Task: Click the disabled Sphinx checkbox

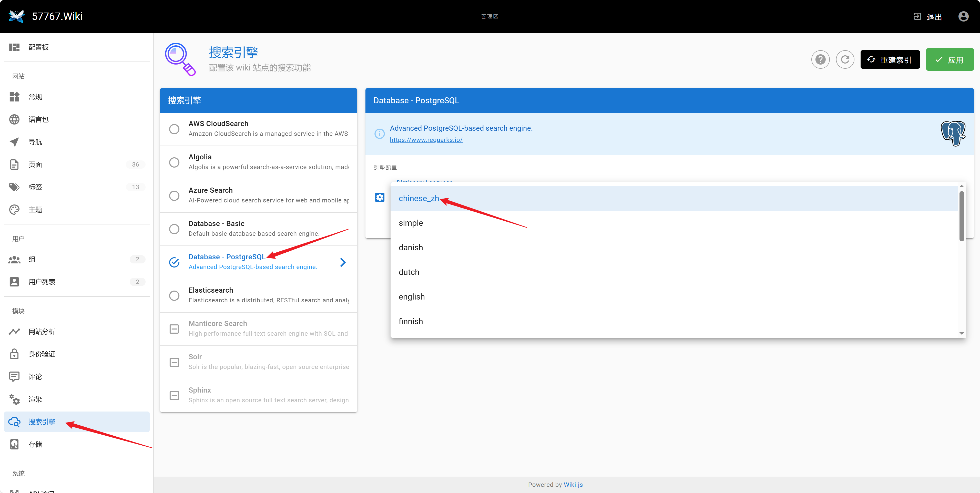Action: tap(174, 395)
